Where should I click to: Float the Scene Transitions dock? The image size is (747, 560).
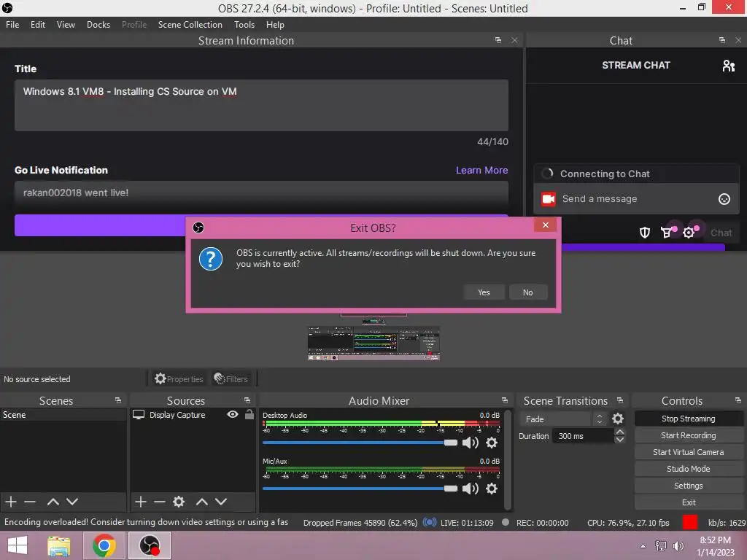coord(620,400)
